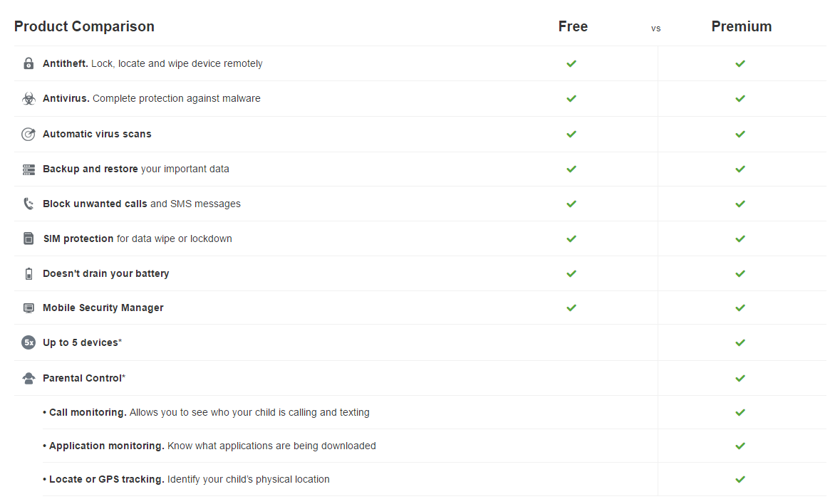
Task: Click the SIM protection card icon
Action: point(28,238)
